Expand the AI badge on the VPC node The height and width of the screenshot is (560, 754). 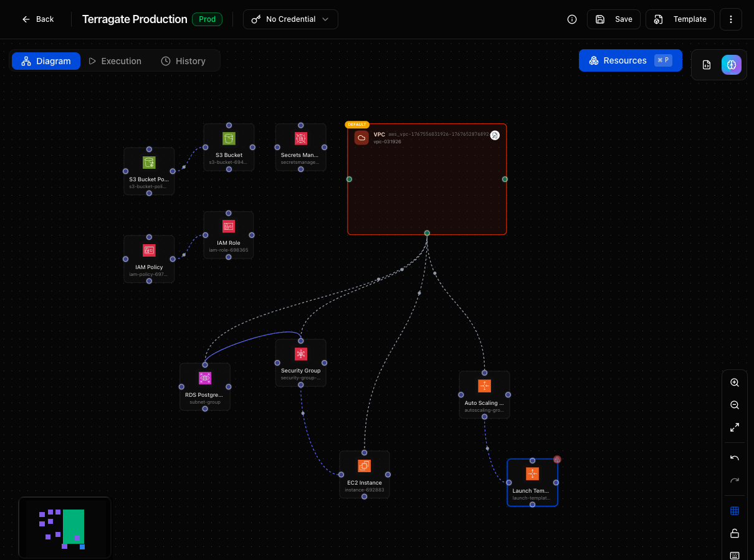(495, 135)
